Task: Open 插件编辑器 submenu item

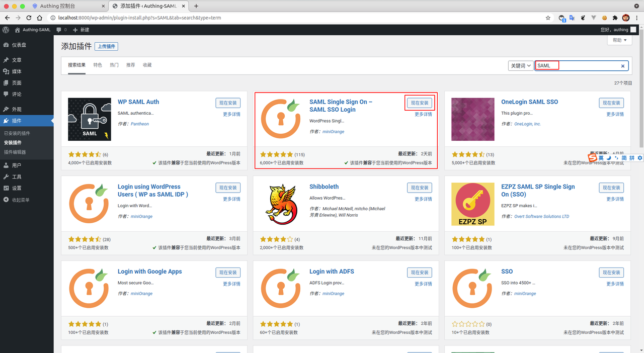Action: coord(15,152)
